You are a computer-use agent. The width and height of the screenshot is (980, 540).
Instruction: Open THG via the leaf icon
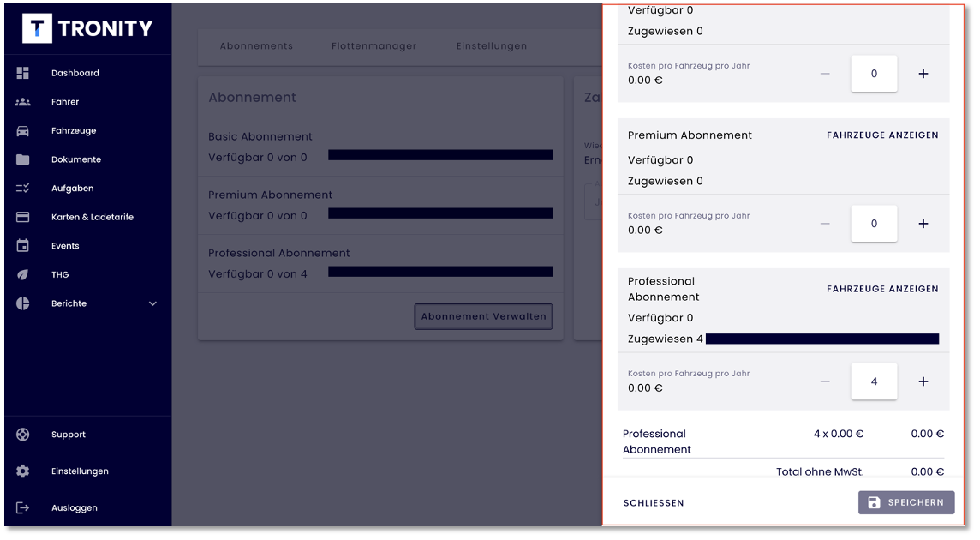point(23,275)
